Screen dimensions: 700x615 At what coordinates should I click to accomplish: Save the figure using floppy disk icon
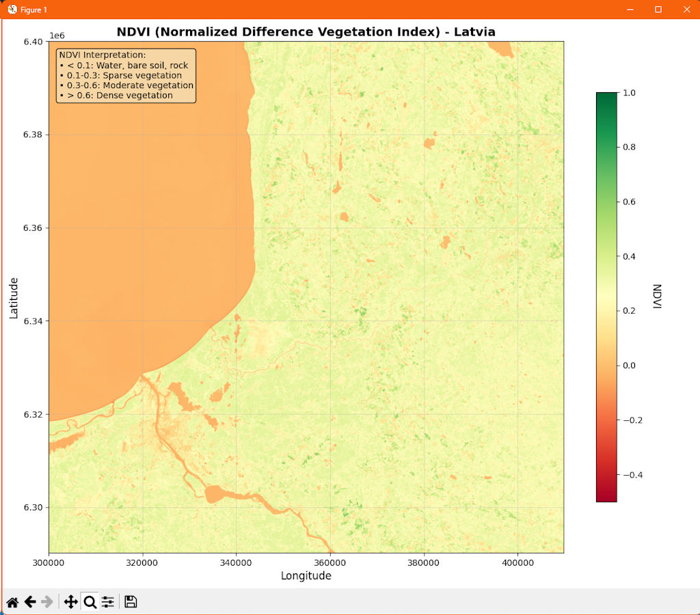[131, 602]
